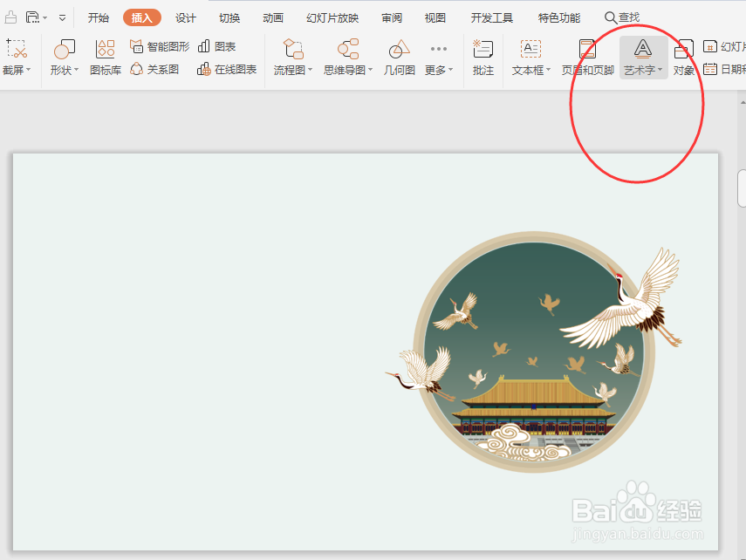746x560 pixels.
Task: Select the crane circle illustration on the slide
Action: click(537, 358)
